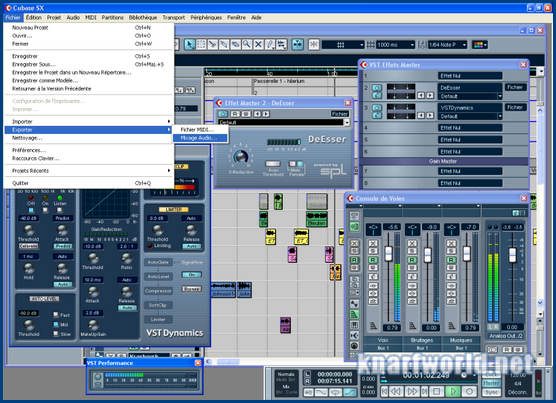This screenshot has width=556, height=403.
Task: Click Fichier button in DeEsser effect window
Action: (x=340, y=114)
